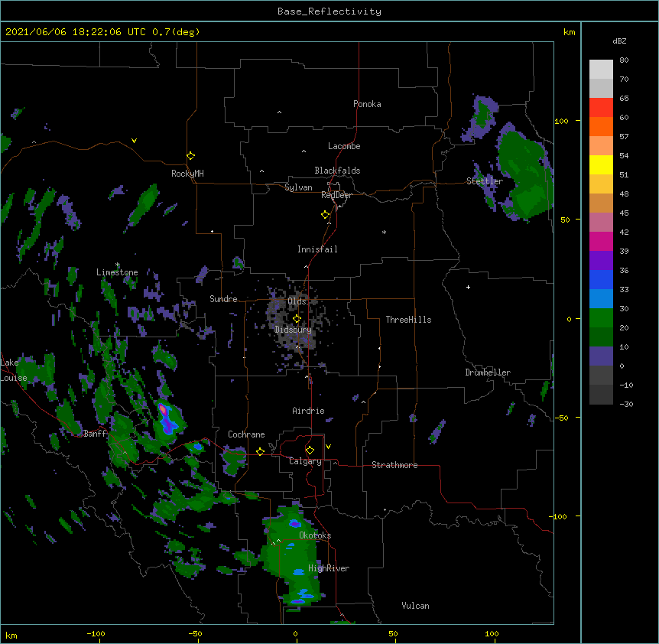This screenshot has height=644, width=659.
Task: Click the dBZ legend heading
Action: pyautogui.click(x=619, y=41)
